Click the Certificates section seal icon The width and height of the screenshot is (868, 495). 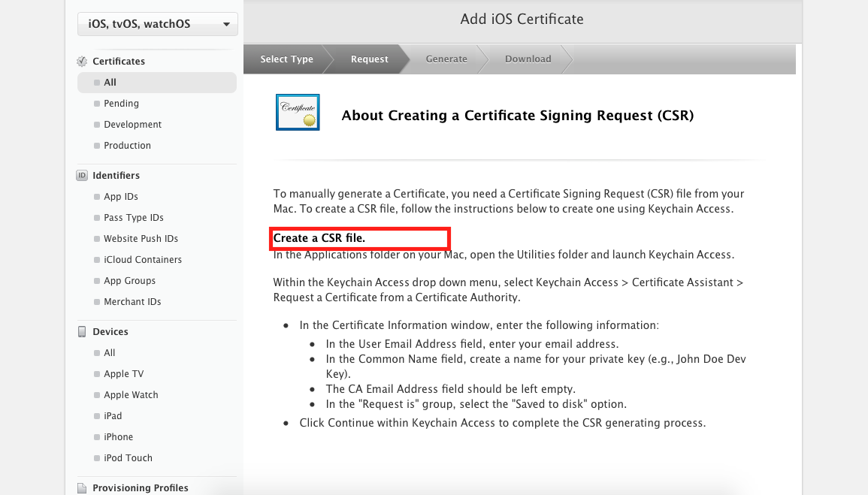tap(82, 62)
